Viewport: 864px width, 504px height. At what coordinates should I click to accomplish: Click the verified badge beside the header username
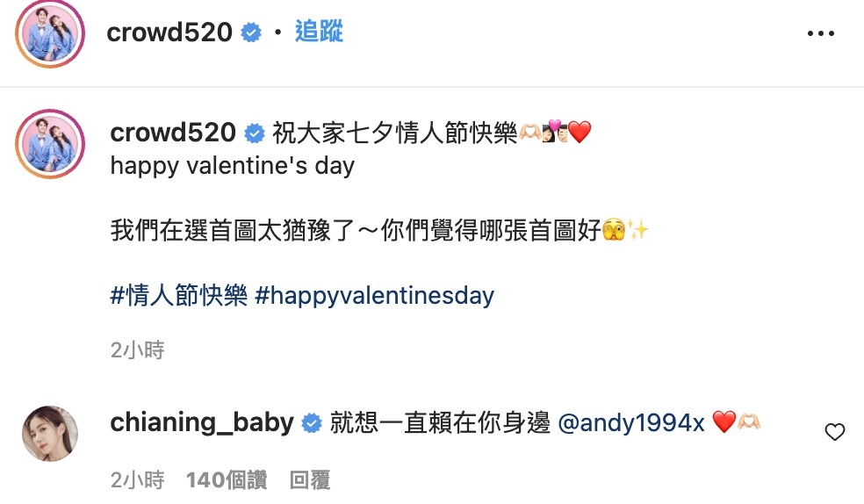pos(252,33)
